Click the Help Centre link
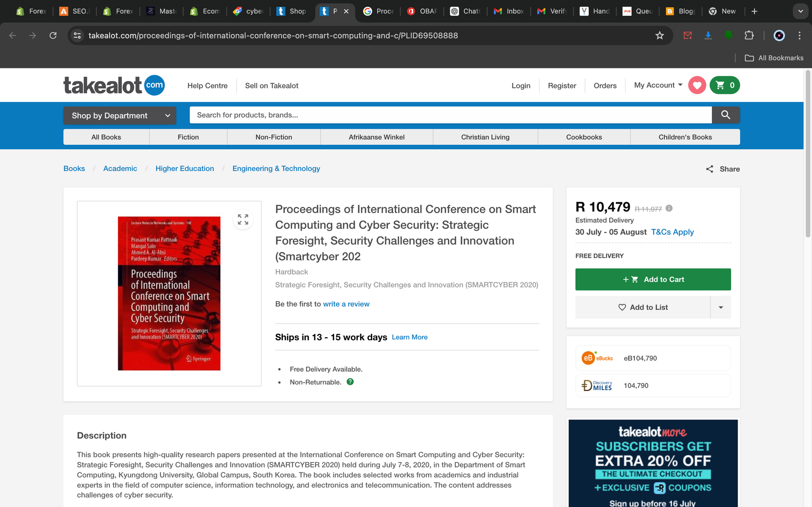812x507 pixels. 207,85
